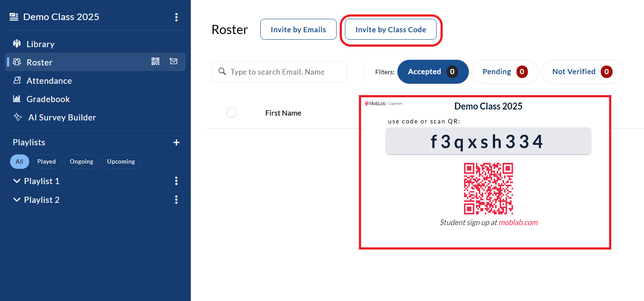Filter roster by Accepted
The image size is (644, 301).
pyautogui.click(x=433, y=72)
